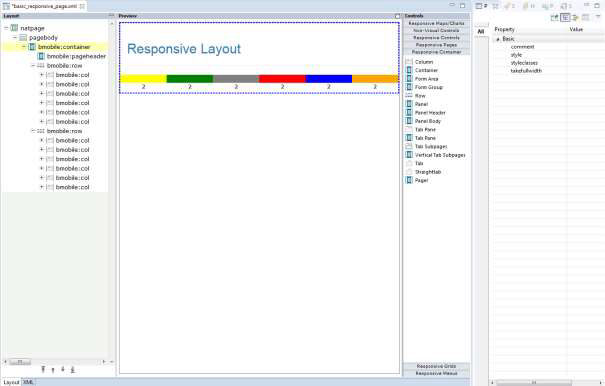Image resolution: width=605 pixels, height=386 pixels.
Task: Open the Responsive Grids palette section
Action: pos(436,366)
